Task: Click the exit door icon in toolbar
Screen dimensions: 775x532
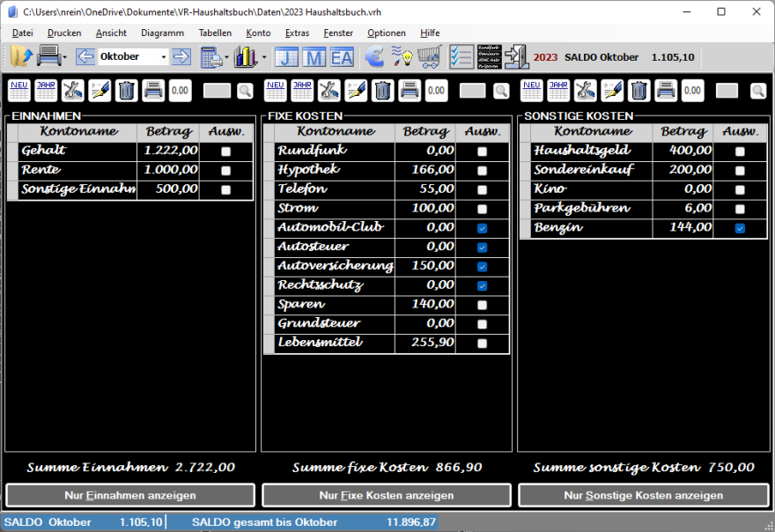Action: 516,57
